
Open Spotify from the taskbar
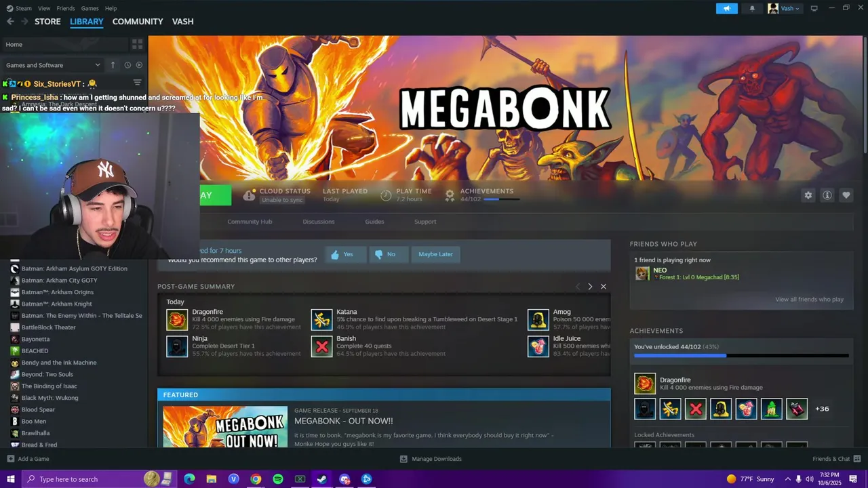(x=278, y=479)
